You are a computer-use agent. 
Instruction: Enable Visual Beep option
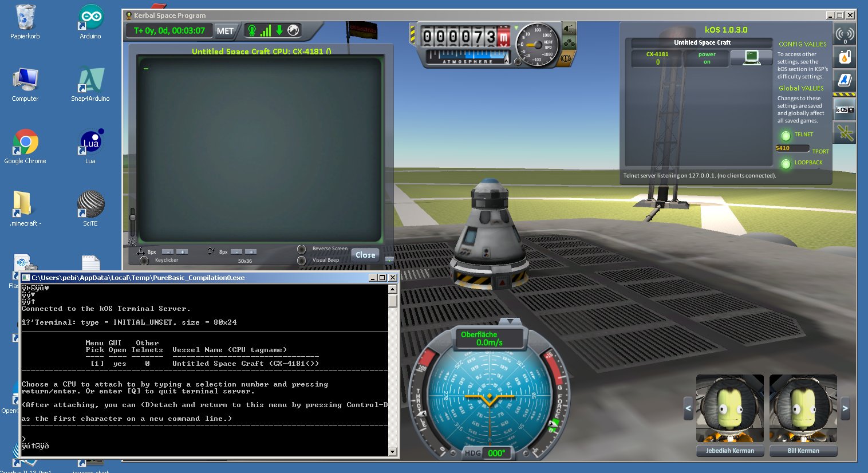click(x=302, y=261)
